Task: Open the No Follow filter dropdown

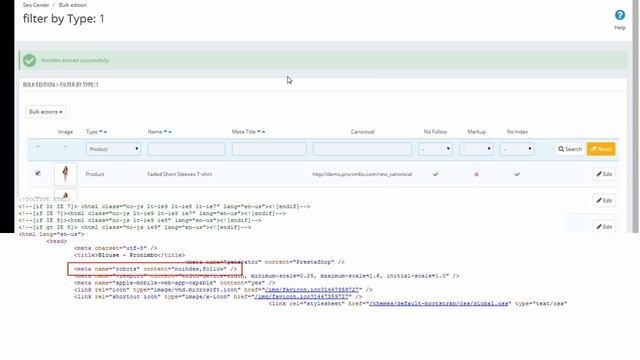Action: (436, 149)
